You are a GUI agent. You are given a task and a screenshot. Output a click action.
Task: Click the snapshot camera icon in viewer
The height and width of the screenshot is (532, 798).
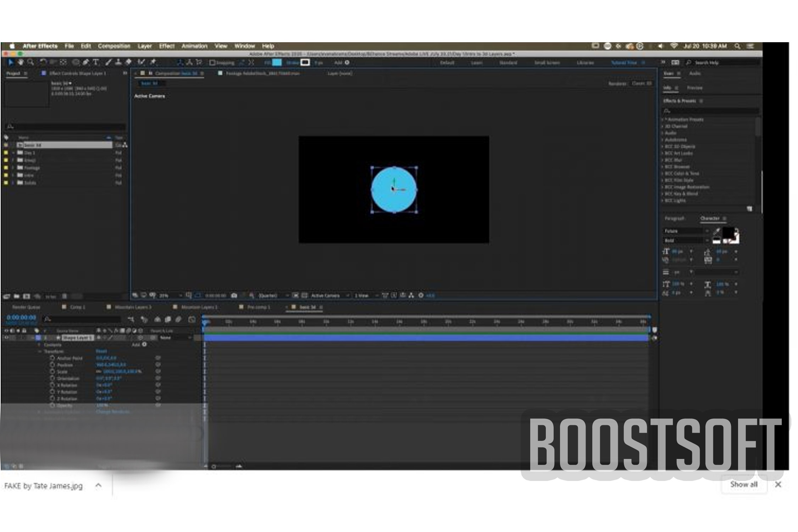pyautogui.click(x=234, y=295)
